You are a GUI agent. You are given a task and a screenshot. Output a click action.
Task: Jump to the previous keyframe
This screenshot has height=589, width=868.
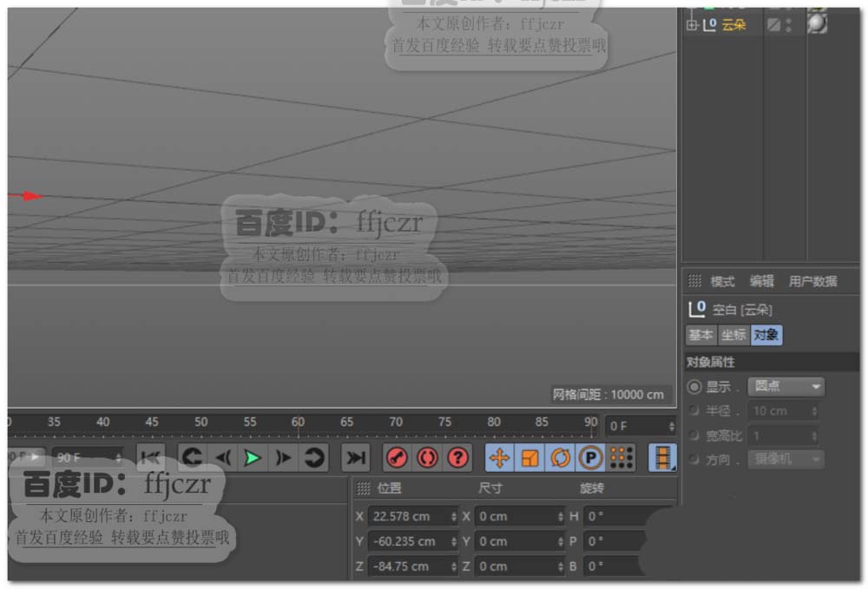tap(192, 458)
